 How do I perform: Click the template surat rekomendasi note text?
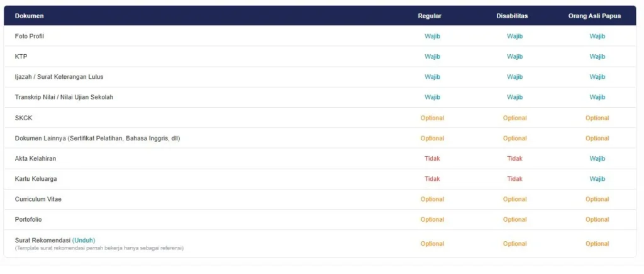point(99,248)
